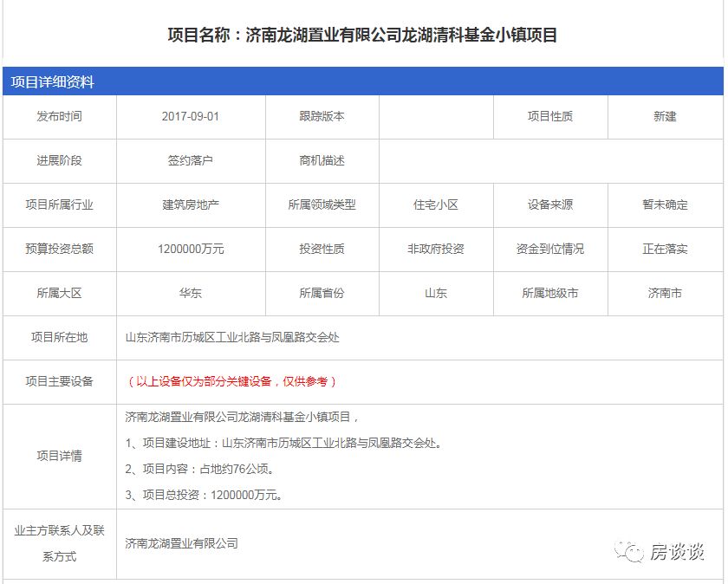The width and height of the screenshot is (728, 584).
Task: Click the 住宅小区 field type value
Action: (x=435, y=204)
